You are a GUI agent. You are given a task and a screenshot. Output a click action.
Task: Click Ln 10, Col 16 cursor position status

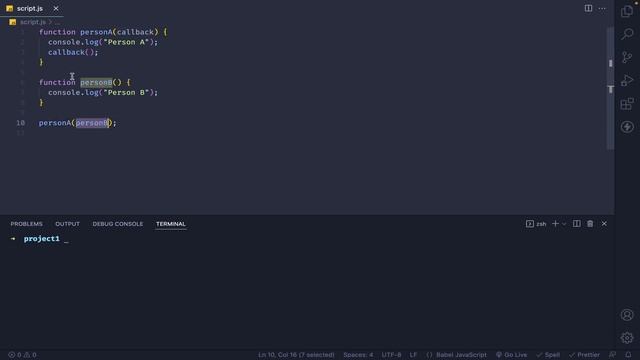click(x=296, y=355)
